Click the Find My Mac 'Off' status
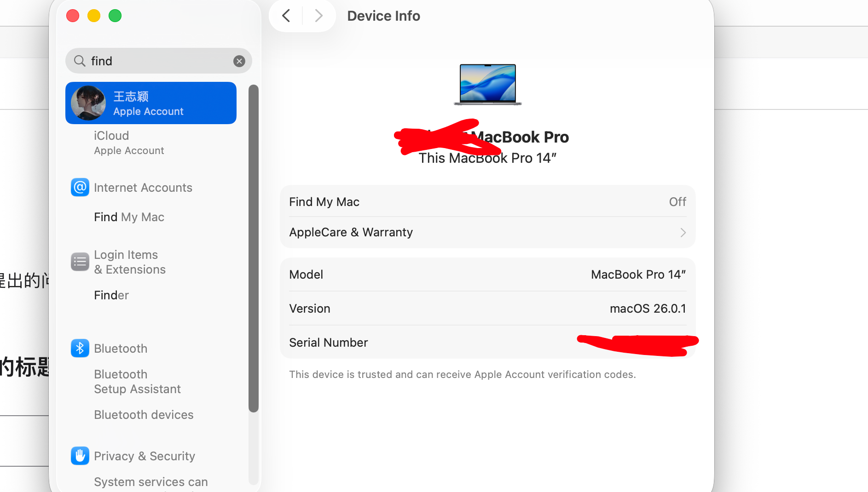868x492 pixels. click(677, 202)
